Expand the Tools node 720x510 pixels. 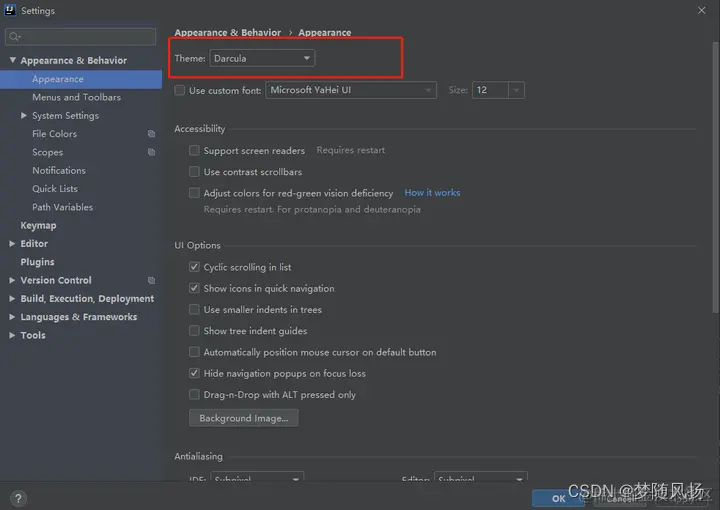(x=12, y=335)
